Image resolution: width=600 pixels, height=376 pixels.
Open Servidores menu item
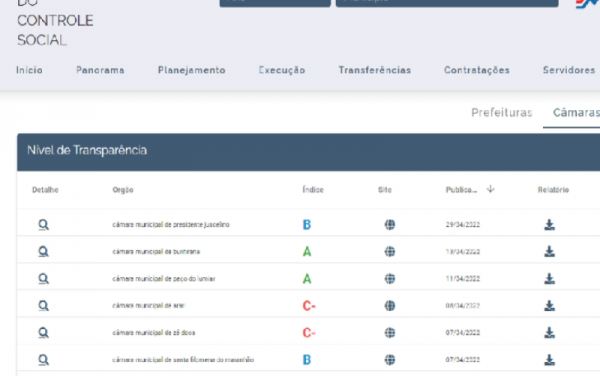pos(569,70)
